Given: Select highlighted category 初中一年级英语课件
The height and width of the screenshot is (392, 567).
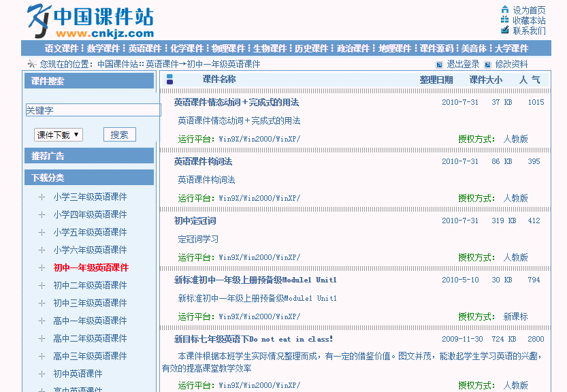Looking at the screenshot, I should (91, 268).
